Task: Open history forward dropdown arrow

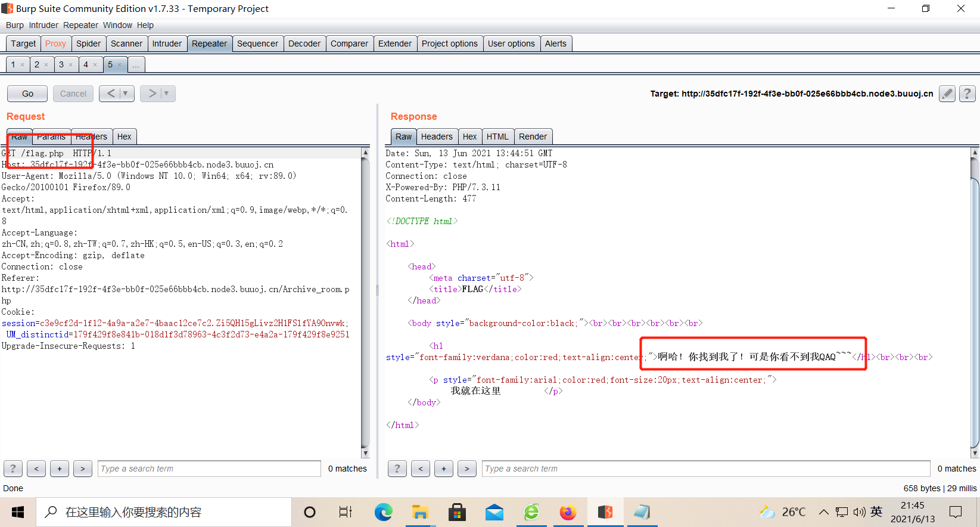Action: click(x=166, y=94)
